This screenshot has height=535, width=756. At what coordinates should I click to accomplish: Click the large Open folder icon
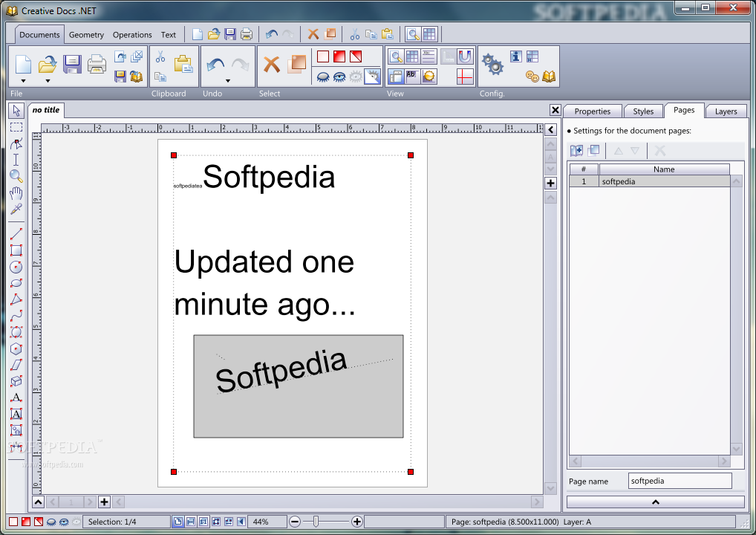[x=48, y=64]
